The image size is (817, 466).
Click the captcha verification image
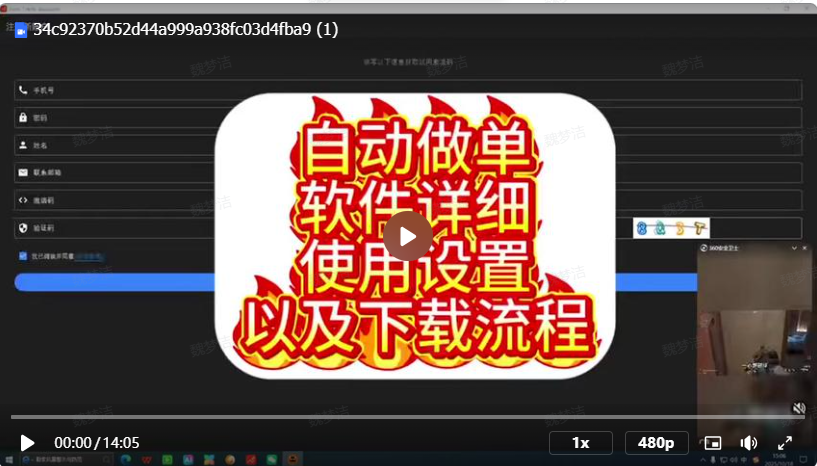[671, 228]
